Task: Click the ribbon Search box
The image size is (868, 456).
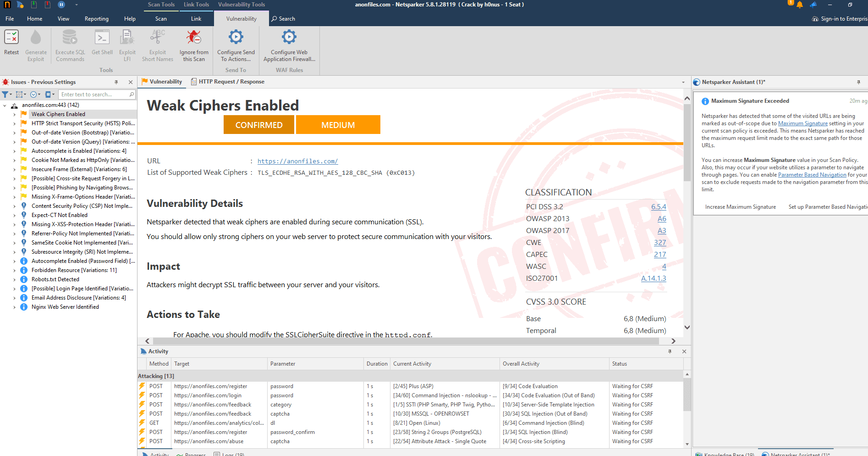Action: 283,19
